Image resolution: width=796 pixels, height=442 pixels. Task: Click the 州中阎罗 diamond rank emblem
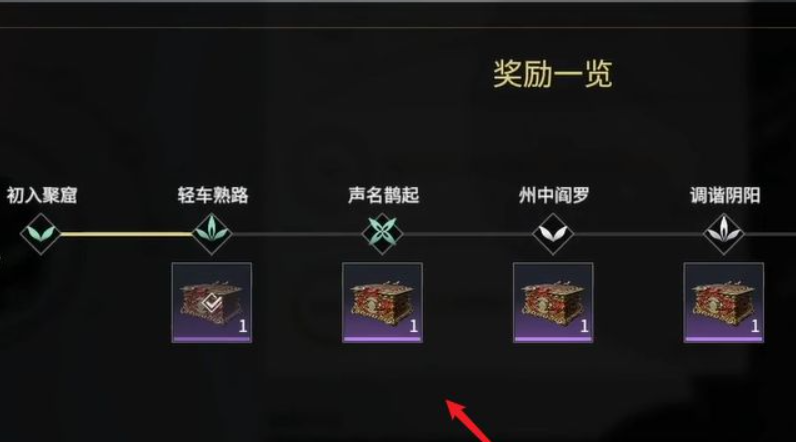[x=553, y=234]
